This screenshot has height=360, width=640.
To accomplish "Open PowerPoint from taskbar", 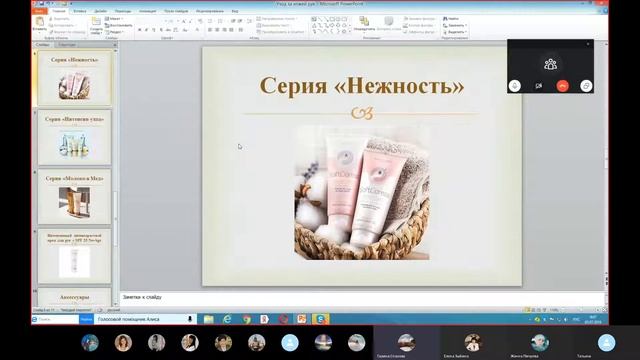I will 302,319.
